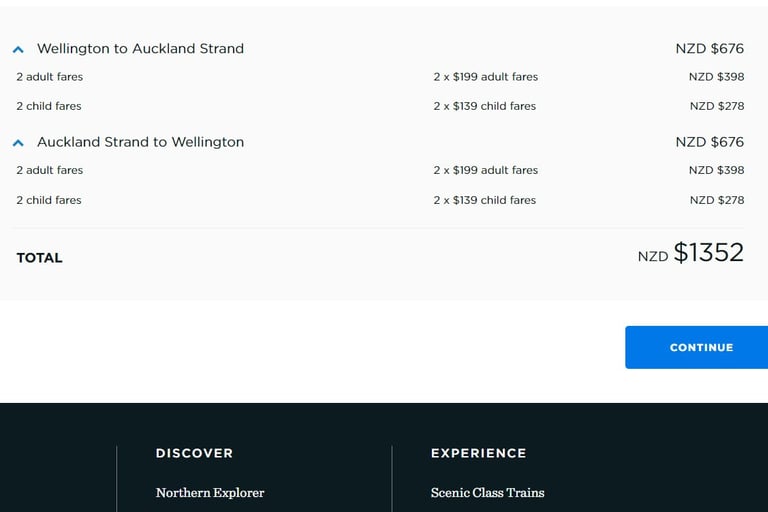Collapse the Wellington to Auckland Strand chevron
The image size is (768, 512).
point(18,49)
